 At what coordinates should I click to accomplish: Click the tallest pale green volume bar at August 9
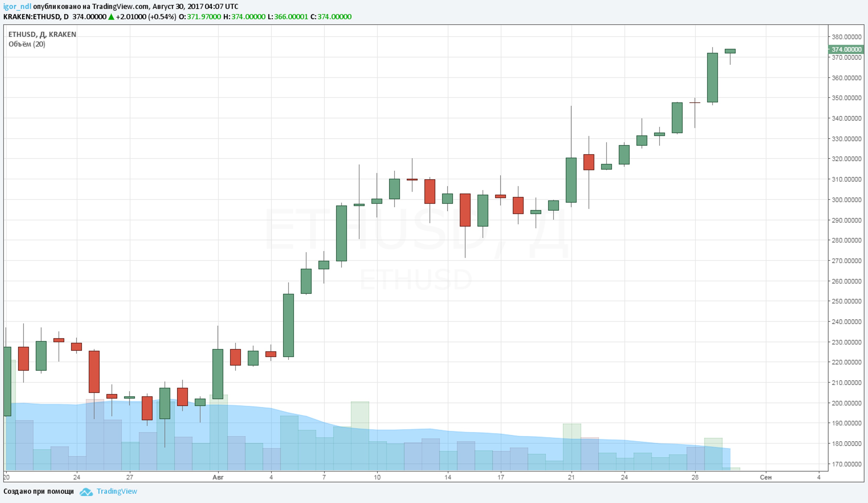click(x=360, y=417)
